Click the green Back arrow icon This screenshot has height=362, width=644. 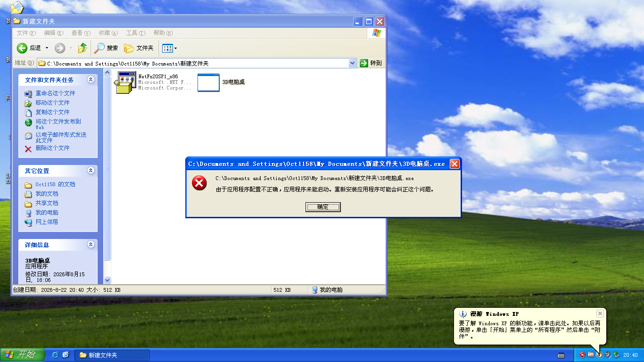pyautogui.click(x=22, y=48)
